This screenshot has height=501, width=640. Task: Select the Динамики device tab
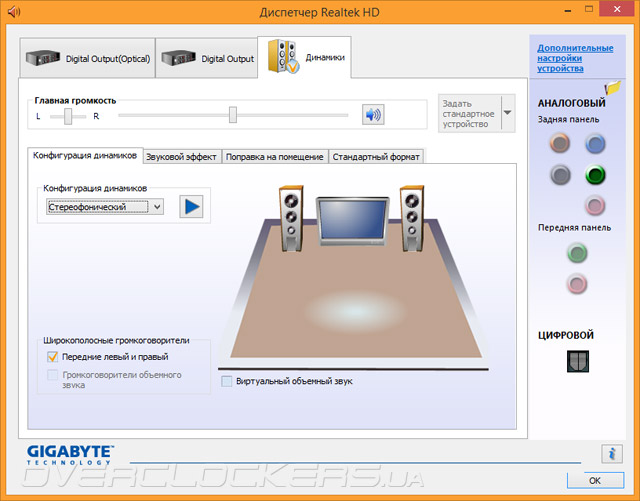click(x=304, y=57)
